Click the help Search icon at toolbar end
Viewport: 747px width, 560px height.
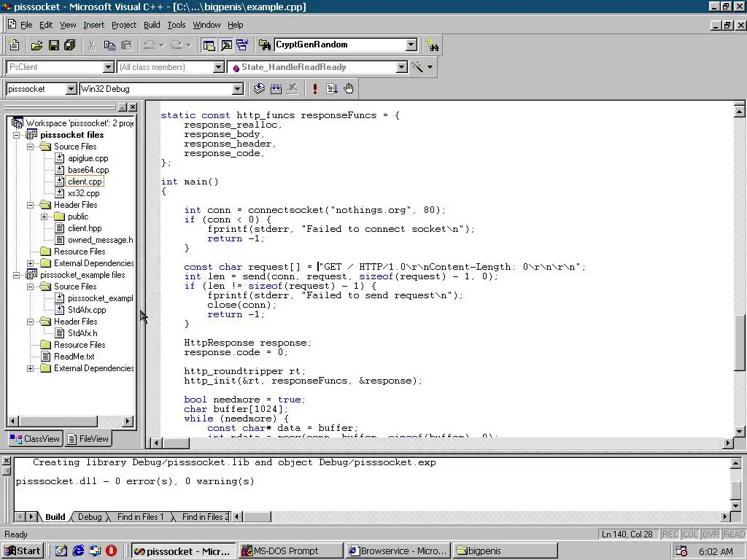433,45
